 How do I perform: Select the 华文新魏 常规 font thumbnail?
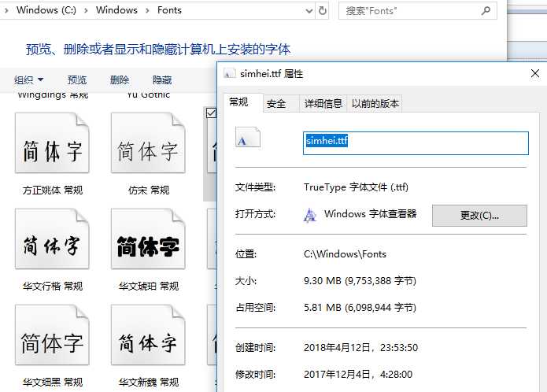point(148,335)
